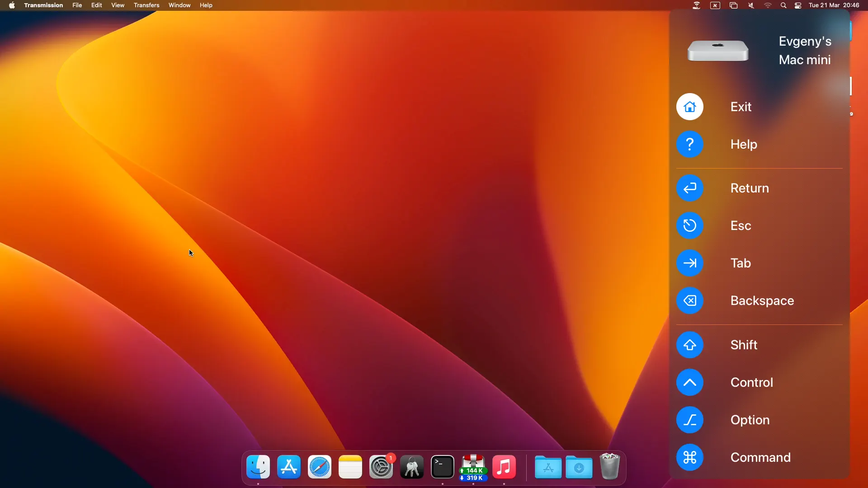Toggle the Option modifier key

coord(689,420)
